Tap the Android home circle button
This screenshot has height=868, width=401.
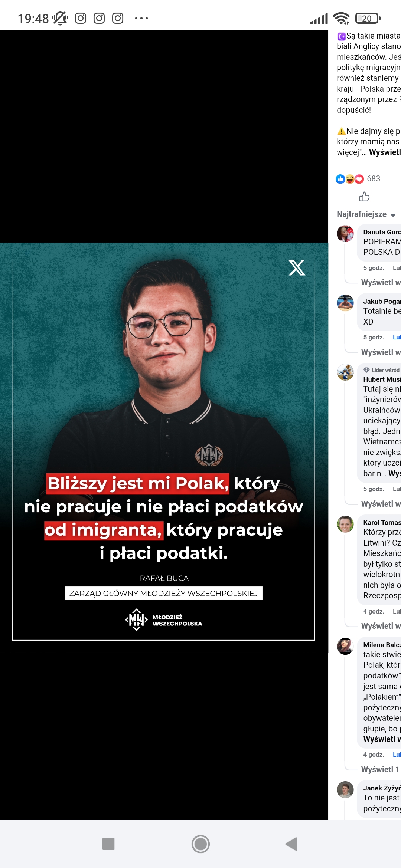pyautogui.click(x=200, y=844)
